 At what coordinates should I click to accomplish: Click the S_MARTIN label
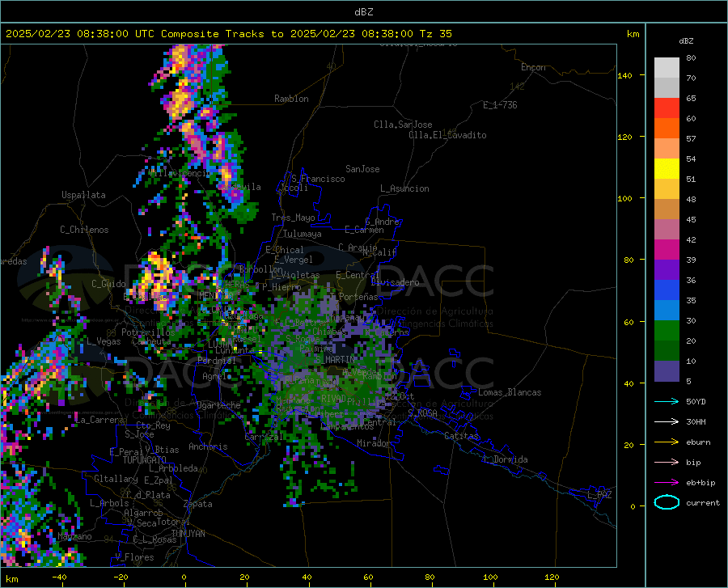pos(334,360)
